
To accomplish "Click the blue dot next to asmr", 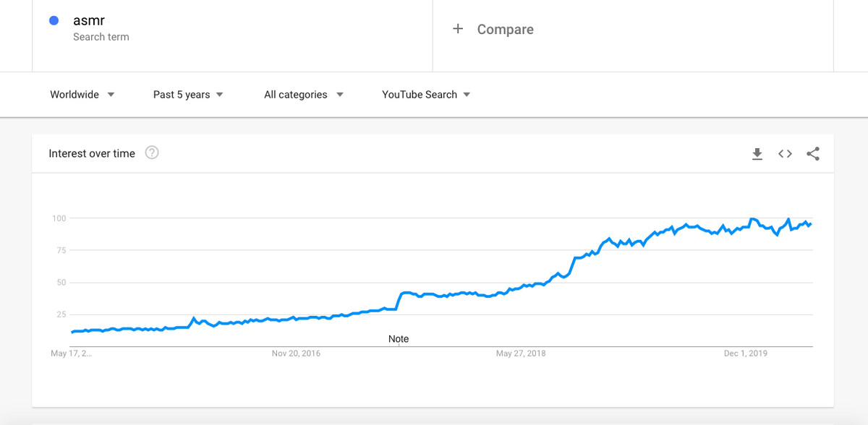I will click(x=54, y=21).
